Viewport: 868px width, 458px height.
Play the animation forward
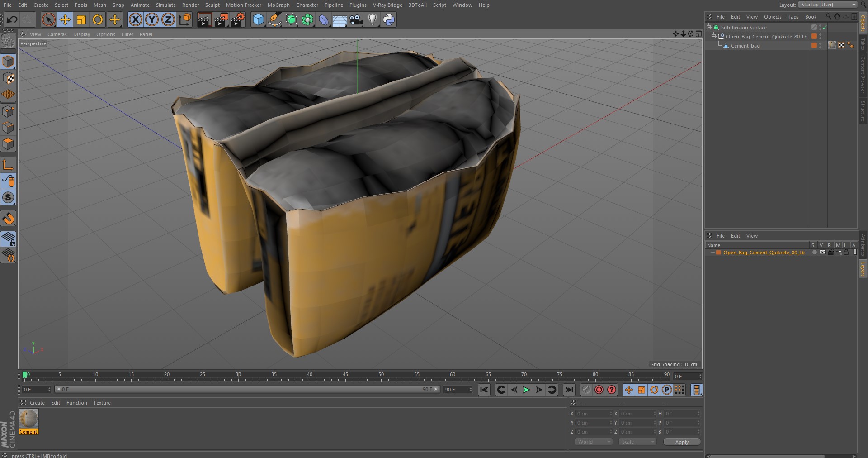click(526, 390)
